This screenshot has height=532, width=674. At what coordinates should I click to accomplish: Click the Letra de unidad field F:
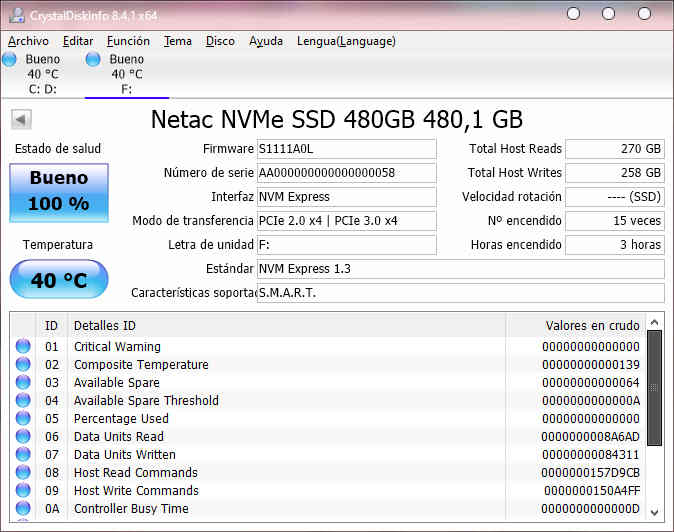pyautogui.click(x=346, y=245)
